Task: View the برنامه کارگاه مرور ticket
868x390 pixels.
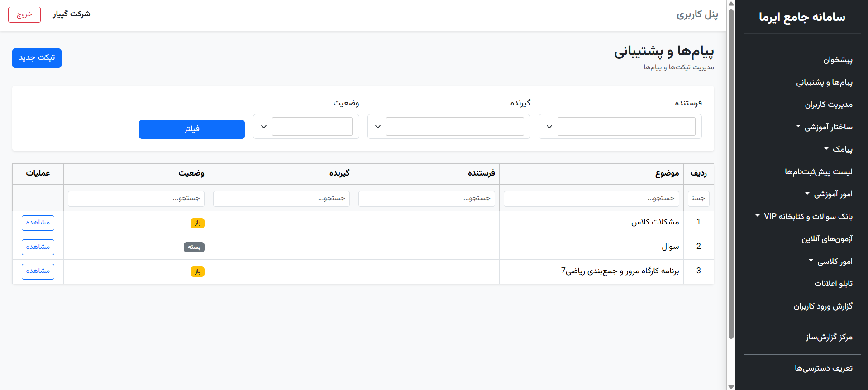Action: pos(38,271)
